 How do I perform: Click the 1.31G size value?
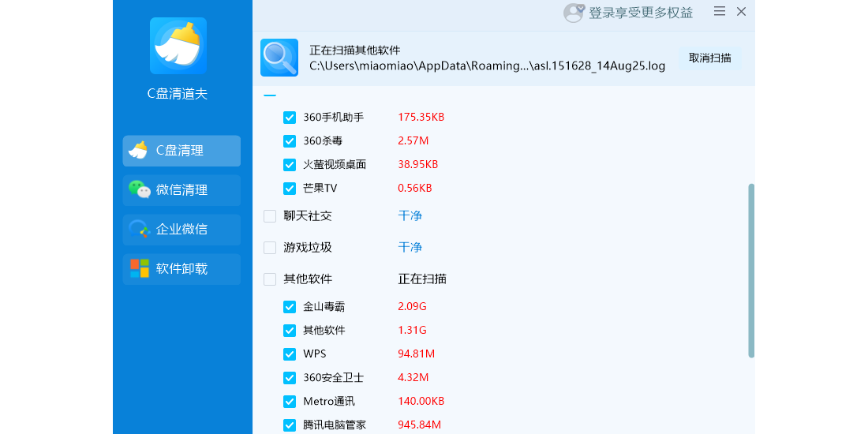point(413,331)
